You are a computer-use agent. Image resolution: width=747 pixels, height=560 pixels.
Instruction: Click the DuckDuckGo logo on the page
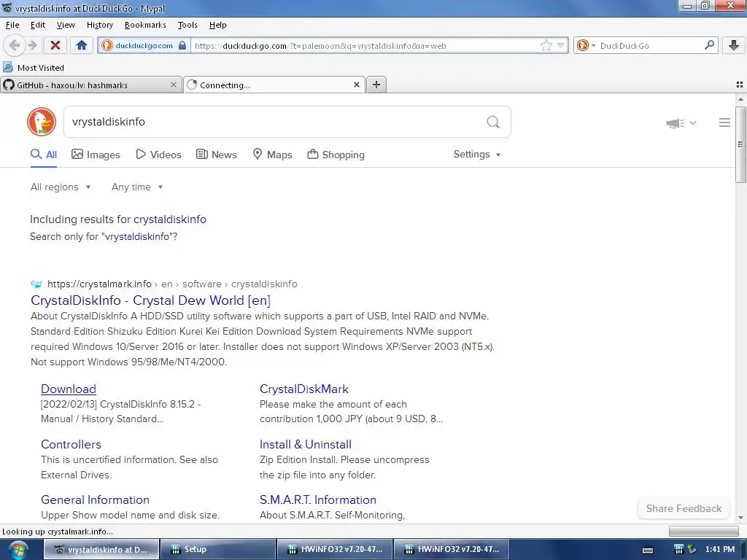tap(42, 122)
